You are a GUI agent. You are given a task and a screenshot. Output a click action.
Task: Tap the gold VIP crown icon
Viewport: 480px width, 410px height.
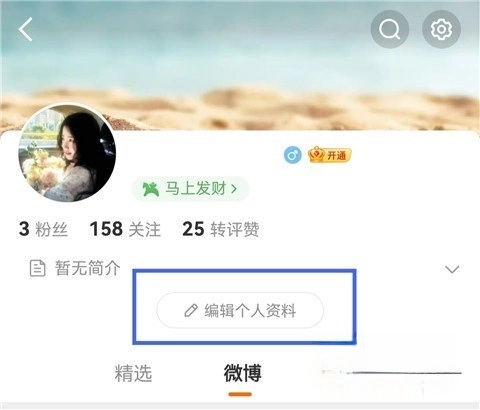coord(316,155)
